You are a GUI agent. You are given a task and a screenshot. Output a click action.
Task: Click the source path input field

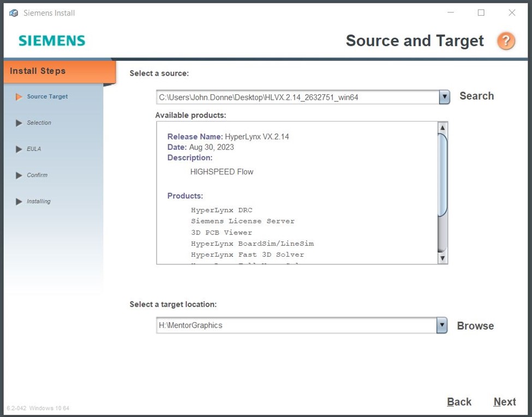coord(298,97)
